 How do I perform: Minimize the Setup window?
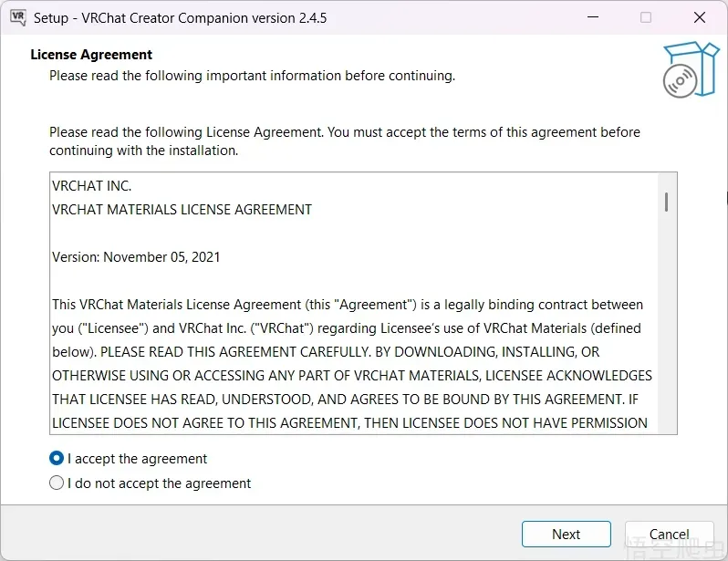point(592,17)
